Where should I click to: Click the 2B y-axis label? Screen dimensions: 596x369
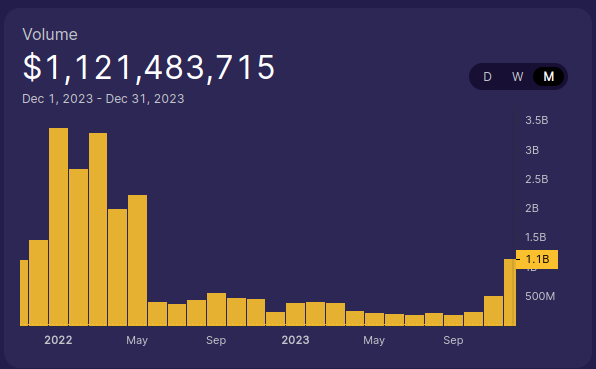coord(532,208)
